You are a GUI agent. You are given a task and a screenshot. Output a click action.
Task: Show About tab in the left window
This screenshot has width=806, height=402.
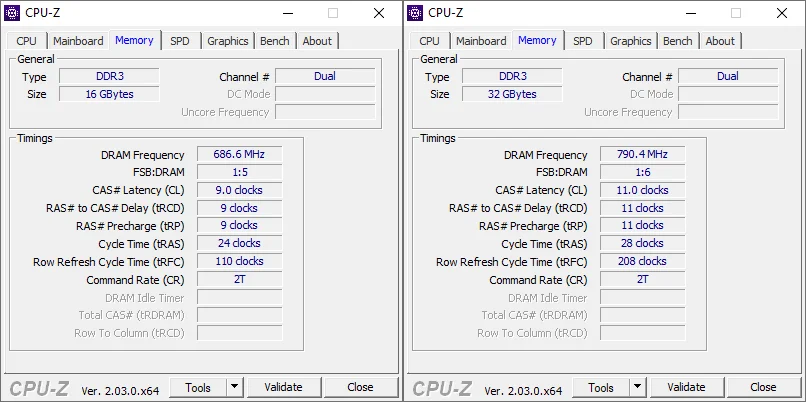[x=317, y=41]
